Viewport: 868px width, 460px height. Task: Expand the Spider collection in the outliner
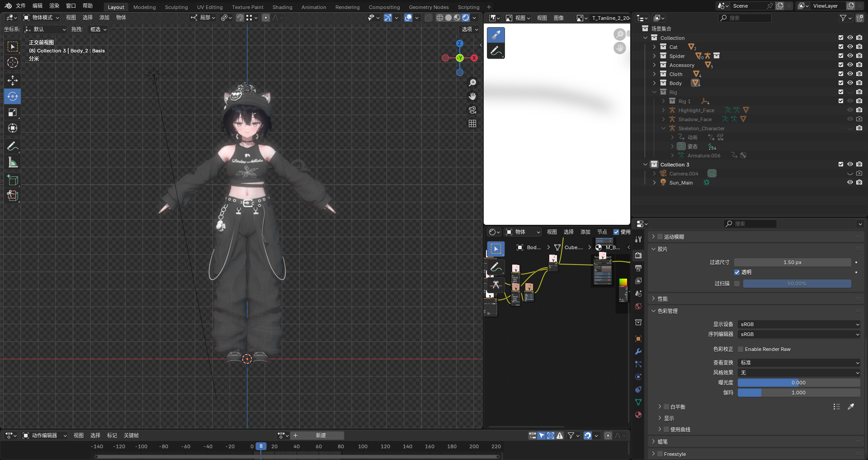pyautogui.click(x=655, y=56)
